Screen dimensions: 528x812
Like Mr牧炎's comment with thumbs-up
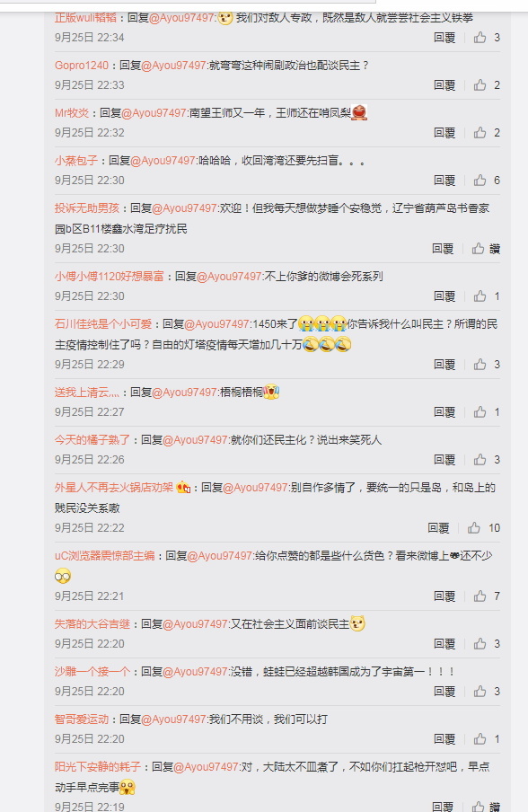(x=480, y=133)
